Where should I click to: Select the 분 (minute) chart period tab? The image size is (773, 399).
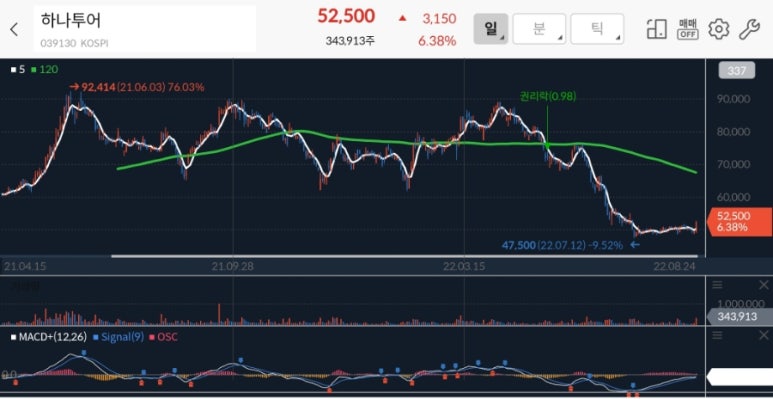[x=539, y=29]
